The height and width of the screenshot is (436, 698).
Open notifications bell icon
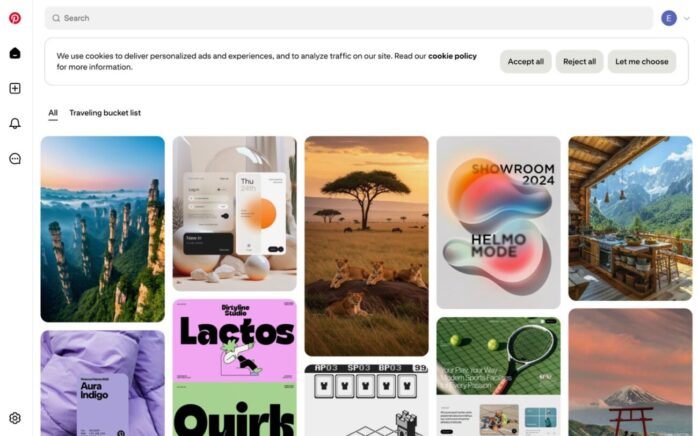[x=15, y=123]
